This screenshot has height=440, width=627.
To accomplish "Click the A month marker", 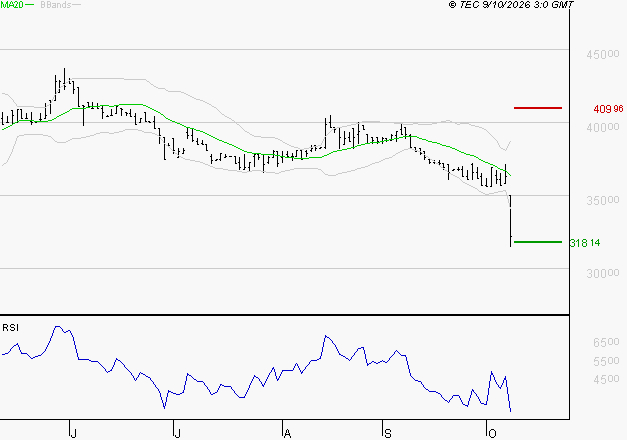I will click(x=287, y=433).
